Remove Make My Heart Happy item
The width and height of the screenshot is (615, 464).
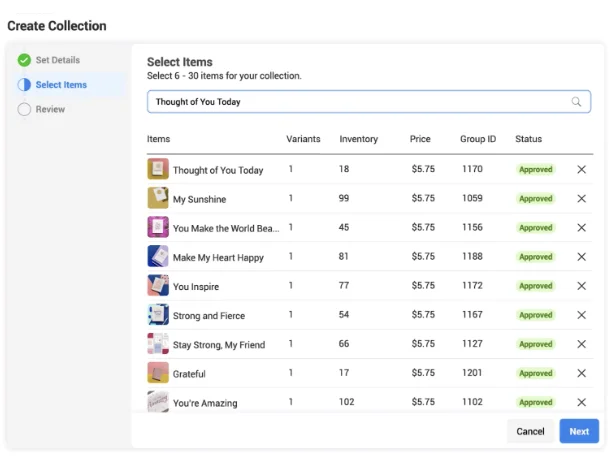click(581, 257)
